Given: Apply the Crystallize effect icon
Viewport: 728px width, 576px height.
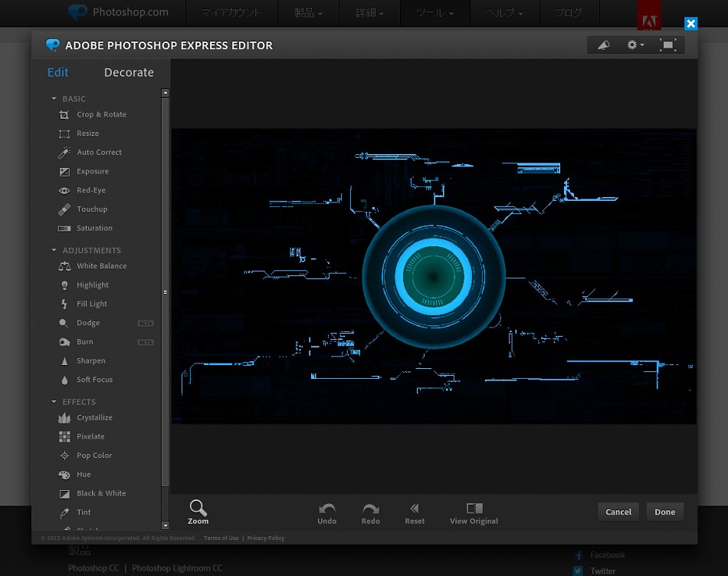Looking at the screenshot, I should pyautogui.click(x=64, y=418).
